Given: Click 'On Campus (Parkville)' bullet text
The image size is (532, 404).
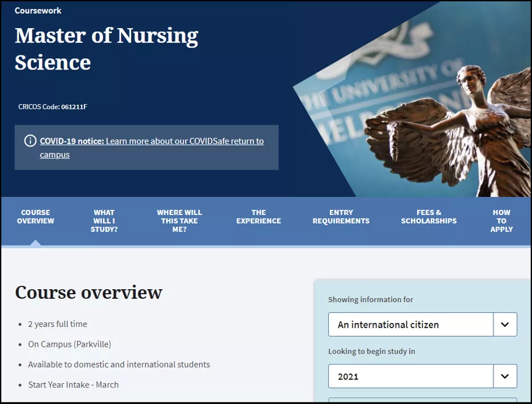Looking at the screenshot, I should click(70, 344).
